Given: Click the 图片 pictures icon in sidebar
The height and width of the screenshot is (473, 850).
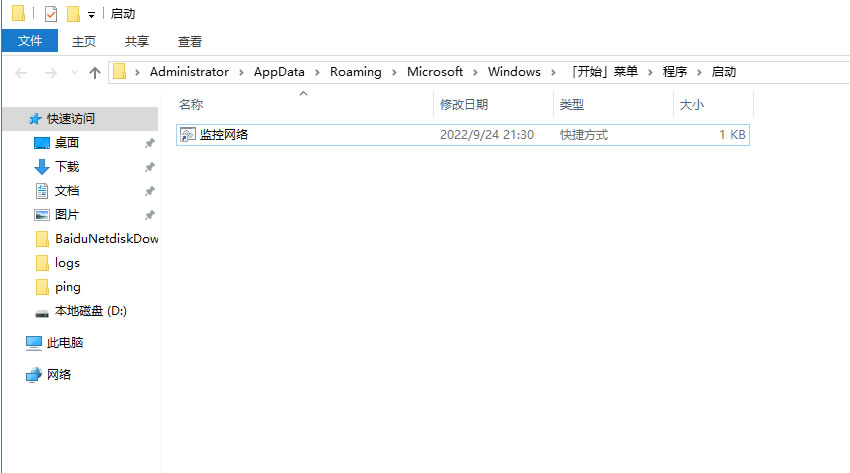Looking at the screenshot, I should pos(42,215).
